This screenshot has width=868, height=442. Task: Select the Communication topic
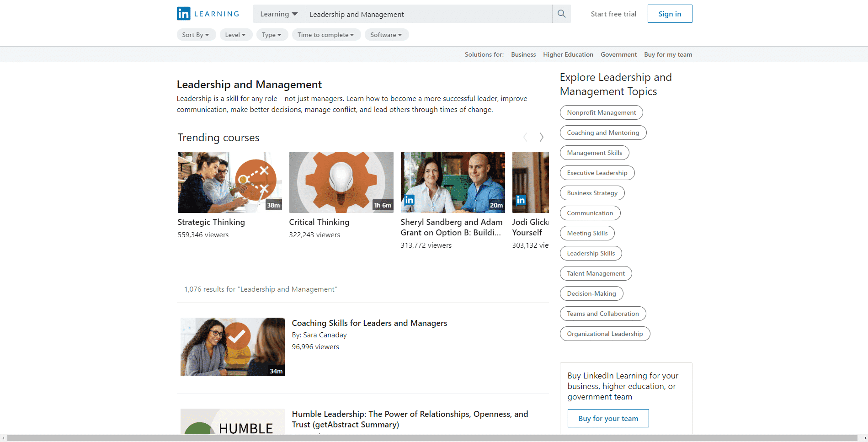[x=590, y=213]
